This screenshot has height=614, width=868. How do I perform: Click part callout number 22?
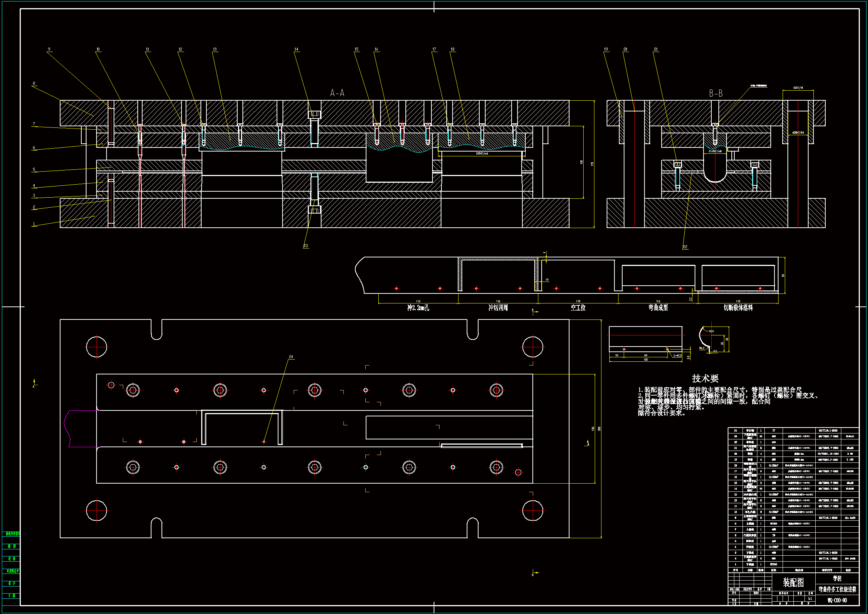point(685,247)
